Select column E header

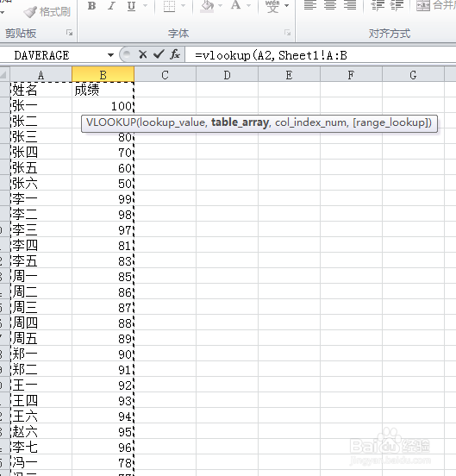(x=289, y=75)
